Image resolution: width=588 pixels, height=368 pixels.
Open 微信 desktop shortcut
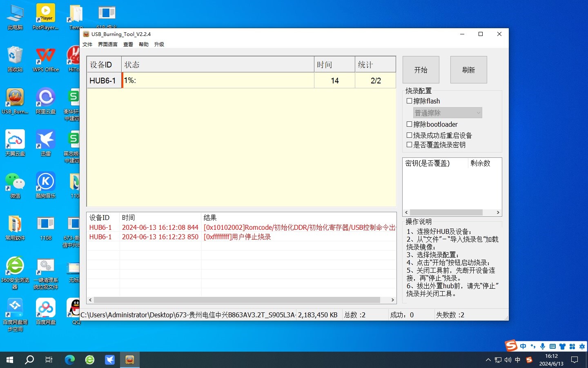point(15,186)
